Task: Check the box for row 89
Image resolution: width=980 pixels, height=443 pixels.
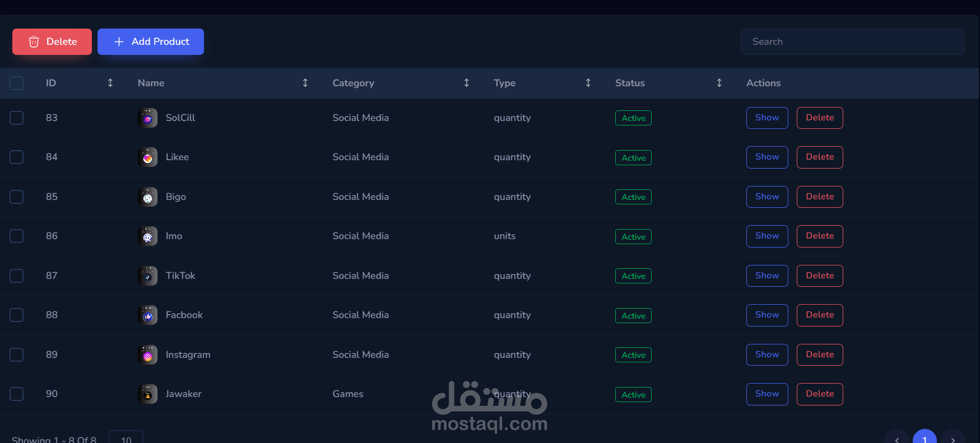Action: pyautogui.click(x=17, y=355)
